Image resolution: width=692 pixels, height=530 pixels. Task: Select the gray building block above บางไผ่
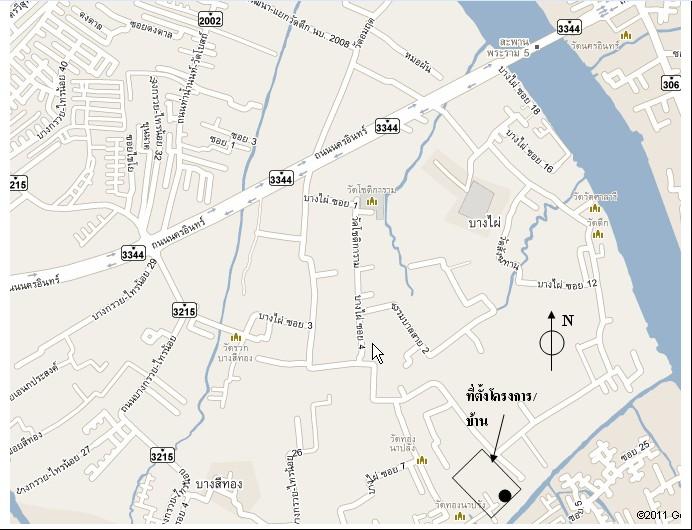477,199
